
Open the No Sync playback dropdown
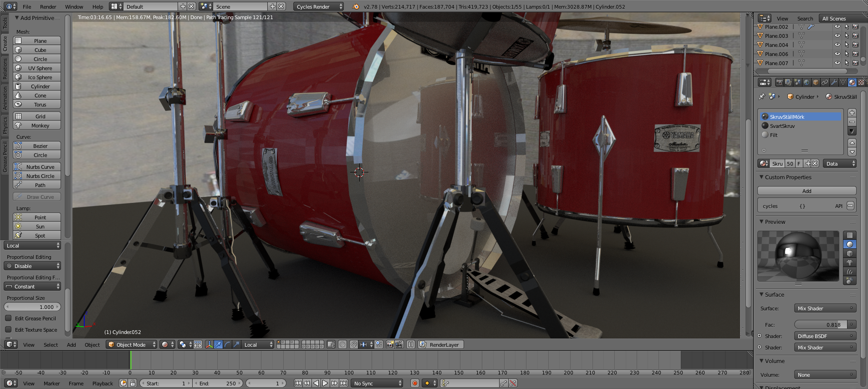[x=378, y=383]
